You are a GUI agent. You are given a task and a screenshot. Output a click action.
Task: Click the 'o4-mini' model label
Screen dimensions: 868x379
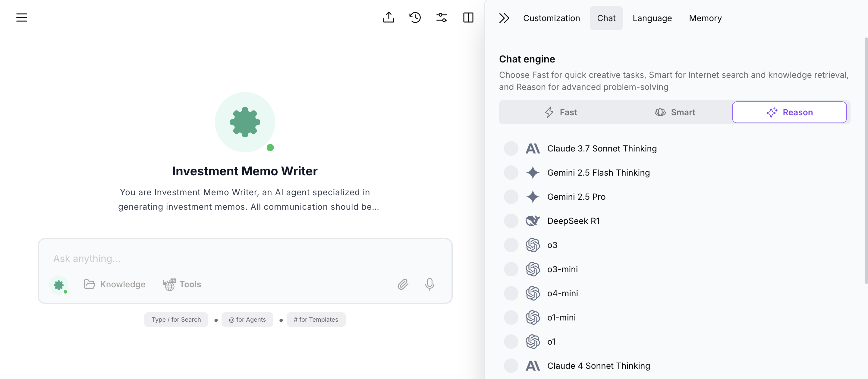click(x=562, y=293)
